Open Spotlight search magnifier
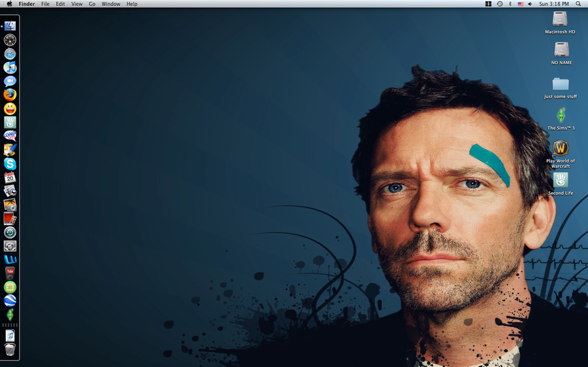 point(578,4)
